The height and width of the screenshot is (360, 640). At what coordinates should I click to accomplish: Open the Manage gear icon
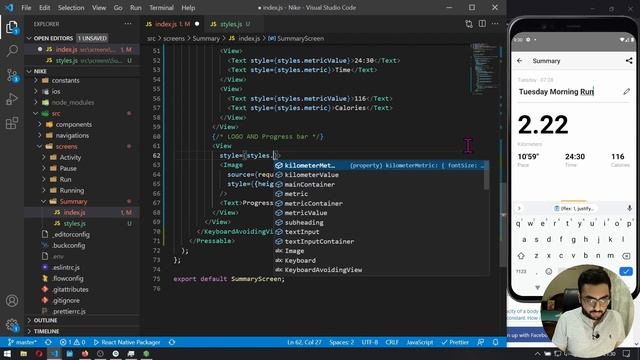click(x=12, y=324)
